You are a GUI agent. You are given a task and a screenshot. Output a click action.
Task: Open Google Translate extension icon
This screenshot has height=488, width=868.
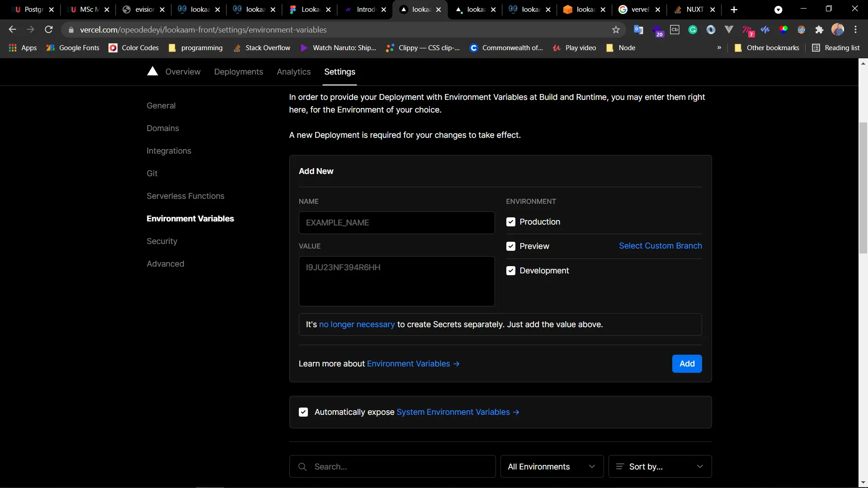pos(638,30)
